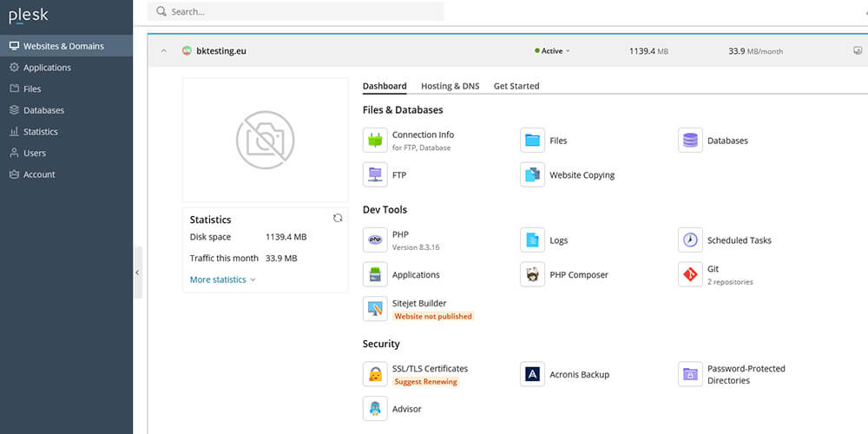Open the Sitejet Builder icon
Image resolution: width=868 pixels, height=434 pixels.
(375, 309)
